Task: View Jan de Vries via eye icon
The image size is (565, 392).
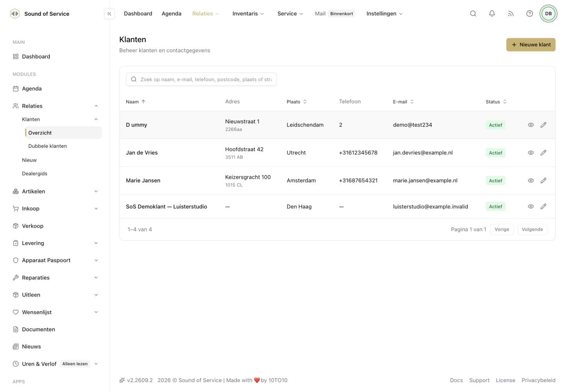Action: tap(531, 152)
